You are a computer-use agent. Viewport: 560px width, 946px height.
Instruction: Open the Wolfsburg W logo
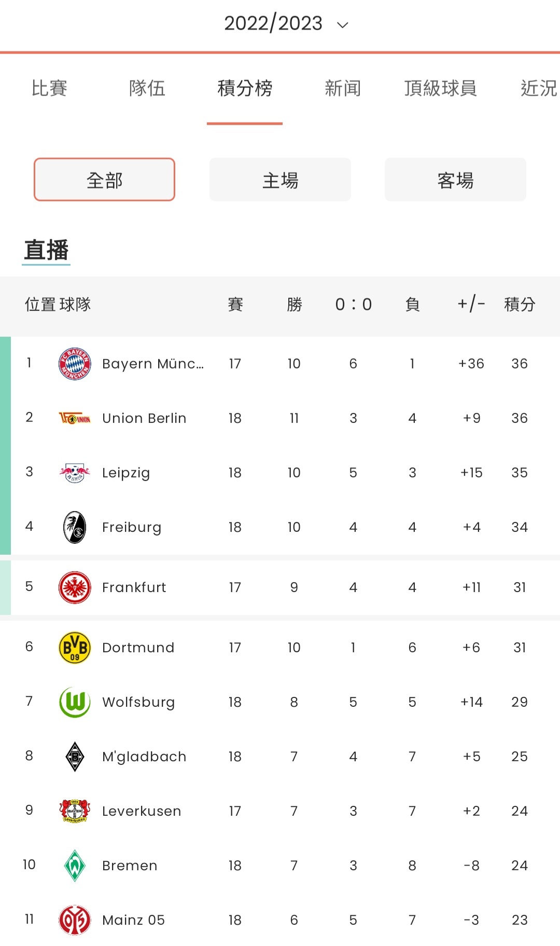75,702
